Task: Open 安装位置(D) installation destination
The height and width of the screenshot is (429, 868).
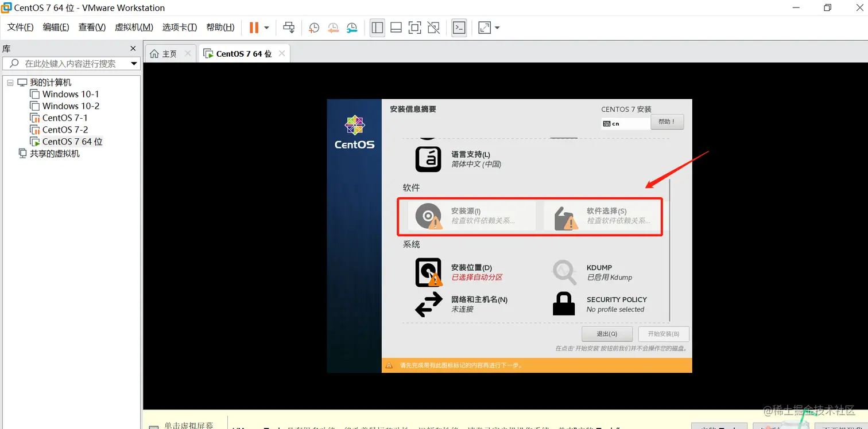Action: 459,272
